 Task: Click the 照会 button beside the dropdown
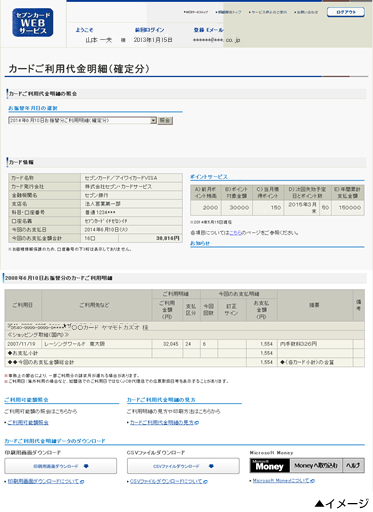point(165,120)
